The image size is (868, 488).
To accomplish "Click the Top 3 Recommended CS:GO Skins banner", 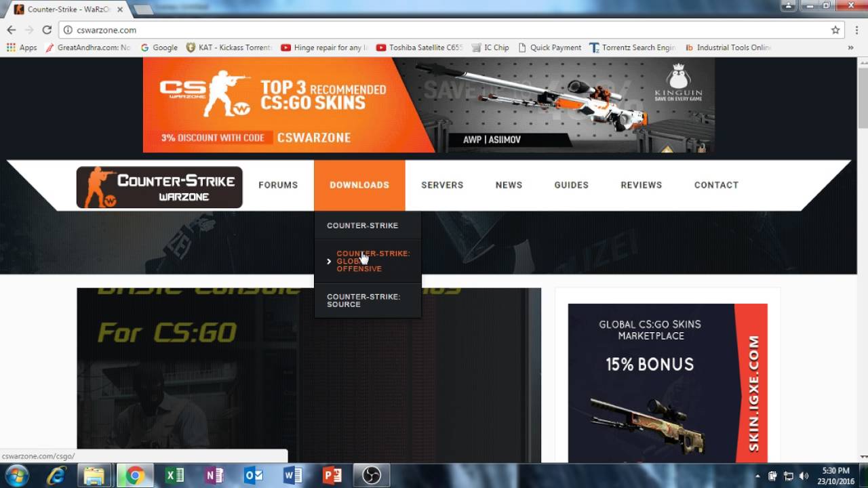I will coord(429,105).
